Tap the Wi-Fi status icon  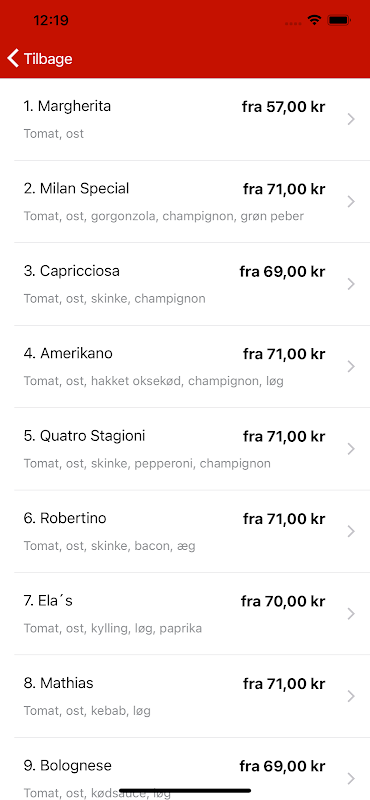pyautogui.click(x=314, y=20)
